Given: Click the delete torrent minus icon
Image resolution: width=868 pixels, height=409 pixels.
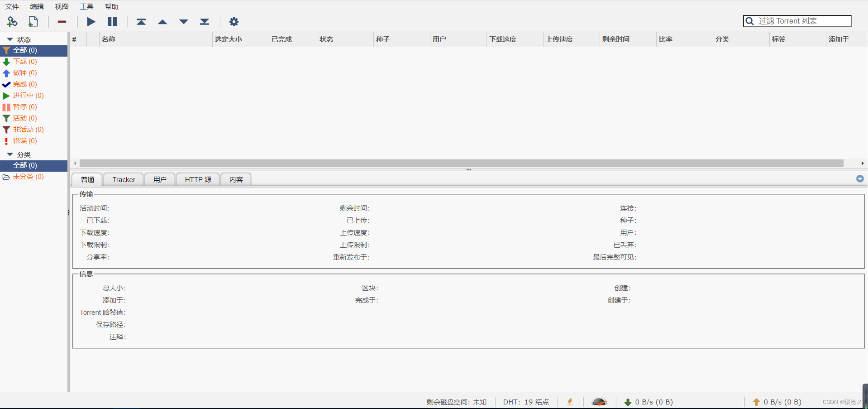Looking at the screenshot, I should (x=62, y=22).
